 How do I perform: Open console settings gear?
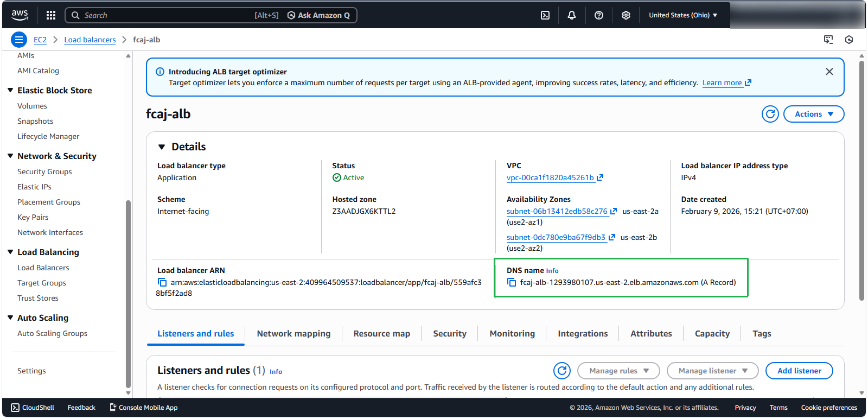click(626, 15)
